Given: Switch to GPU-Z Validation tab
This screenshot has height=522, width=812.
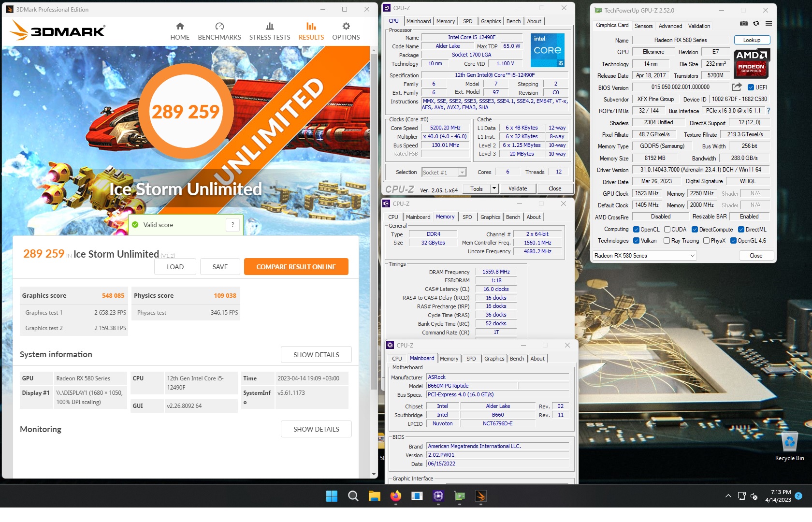Looking at the screenshot, I should click(699, 26).
